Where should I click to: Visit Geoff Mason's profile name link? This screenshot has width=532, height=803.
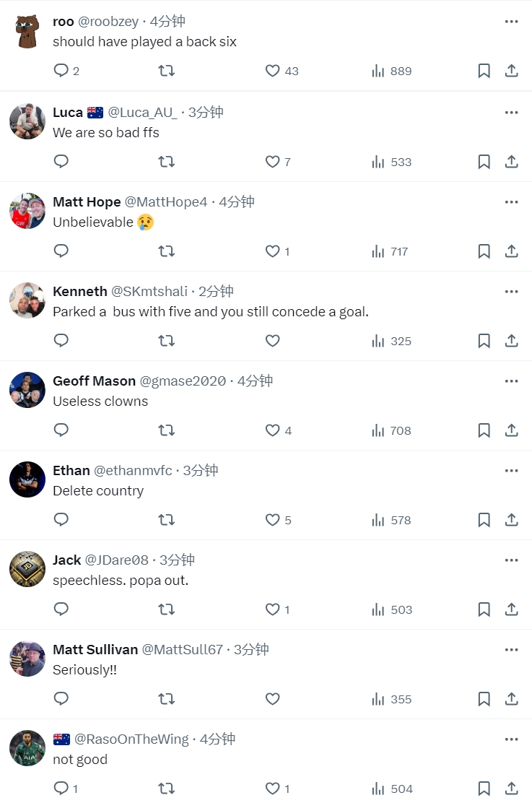click(95, 381)
